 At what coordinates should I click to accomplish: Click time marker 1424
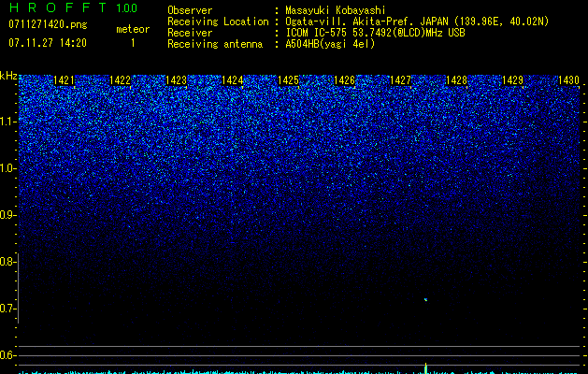coord(232,80)
